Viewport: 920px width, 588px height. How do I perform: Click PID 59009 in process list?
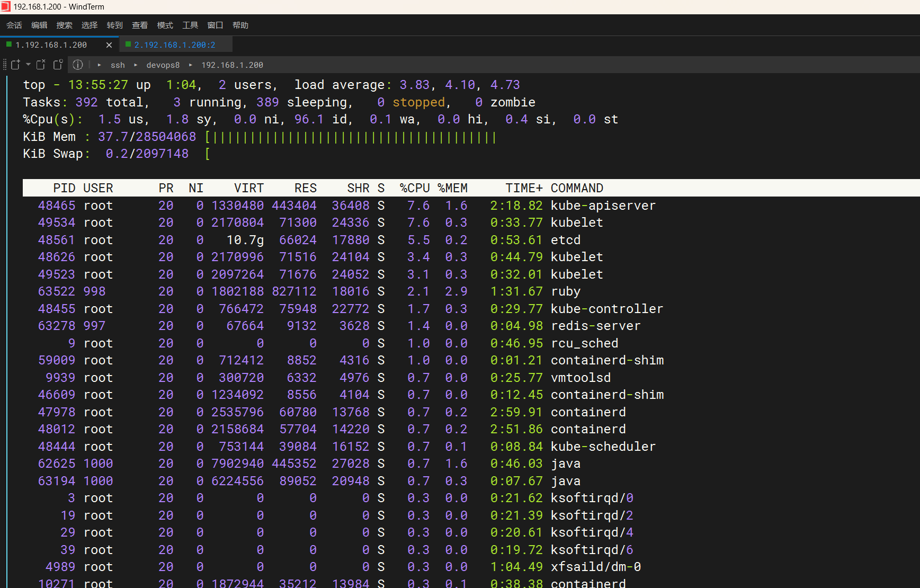click(x=57, y=360)
